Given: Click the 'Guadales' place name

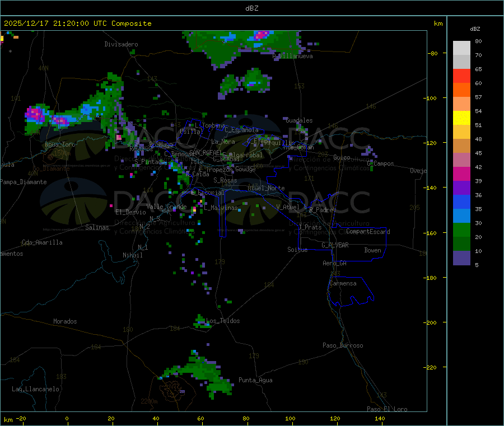Looking at the screenshot, I should tap(299, 120).
